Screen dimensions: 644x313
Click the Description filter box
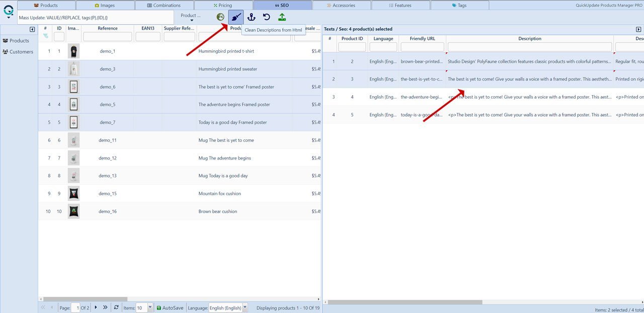(x=530, y=47)
